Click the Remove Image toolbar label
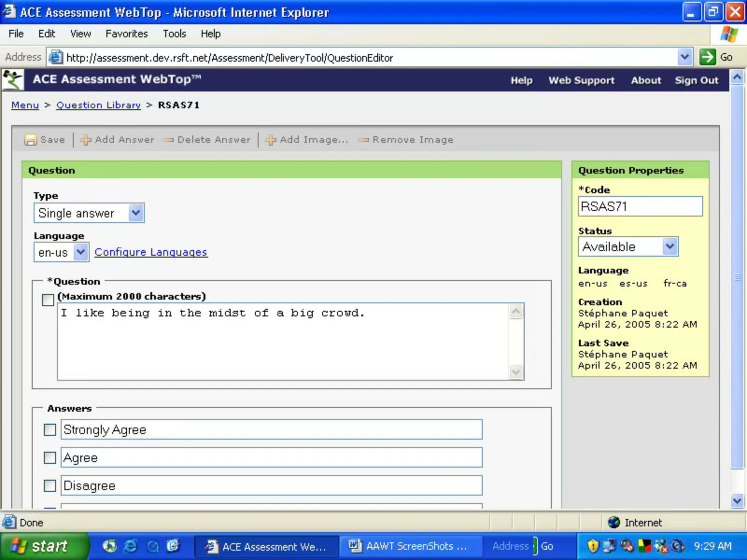 click(x=413, y=140)
